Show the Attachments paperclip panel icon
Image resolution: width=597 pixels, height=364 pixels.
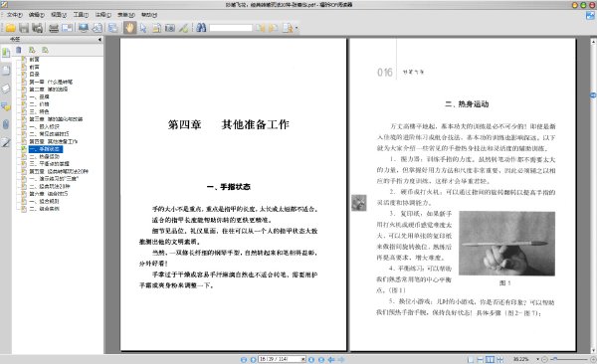(6, 124)
